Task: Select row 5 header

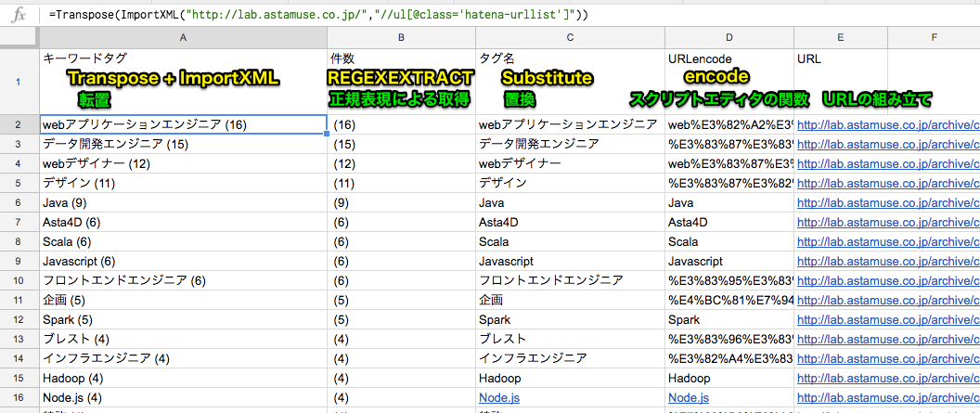Action: click(x=19, y=184)
